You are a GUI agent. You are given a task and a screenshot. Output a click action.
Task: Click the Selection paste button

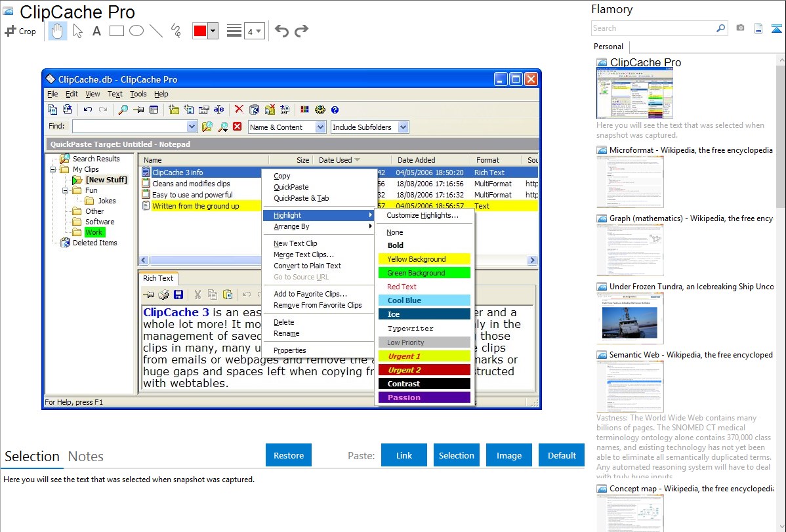456,455
